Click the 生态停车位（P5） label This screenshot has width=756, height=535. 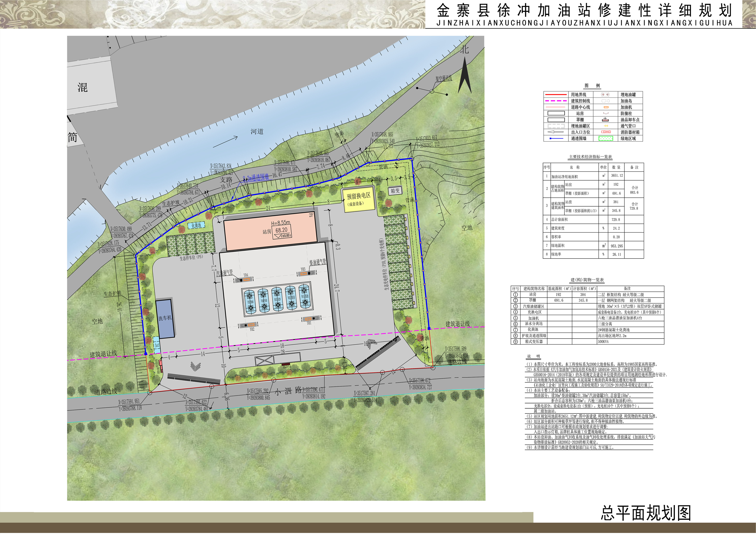(191, 258)
